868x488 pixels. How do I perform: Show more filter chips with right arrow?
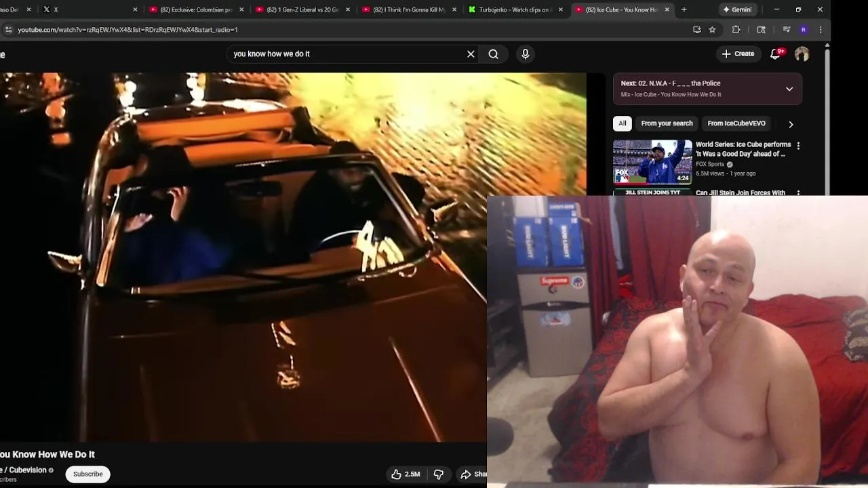(791, 124)
